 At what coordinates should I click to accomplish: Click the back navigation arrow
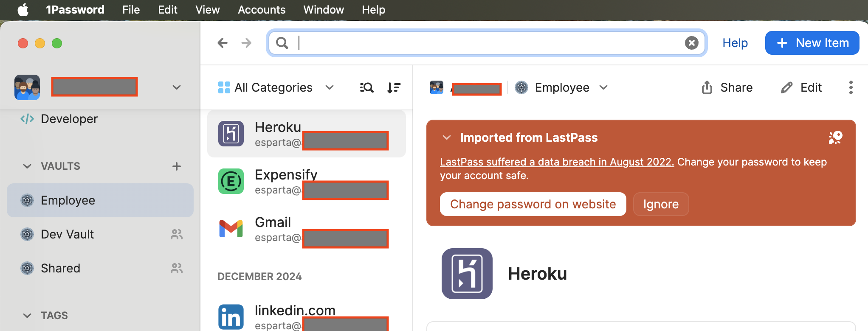223,43
